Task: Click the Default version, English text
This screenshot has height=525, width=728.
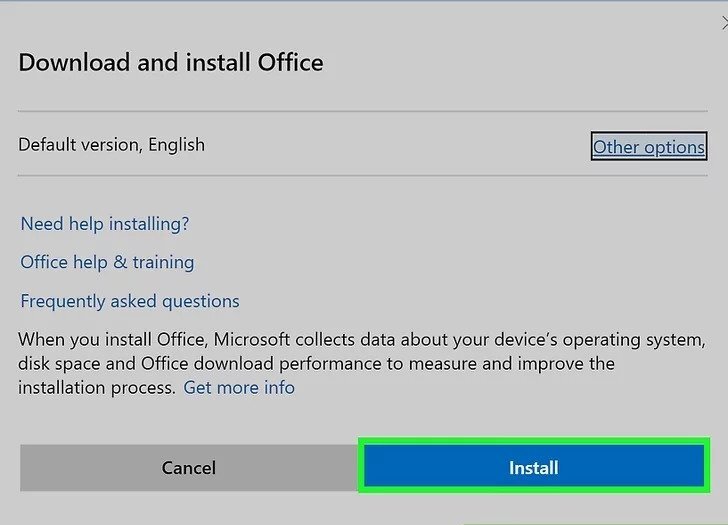Action: coord(111,144)
